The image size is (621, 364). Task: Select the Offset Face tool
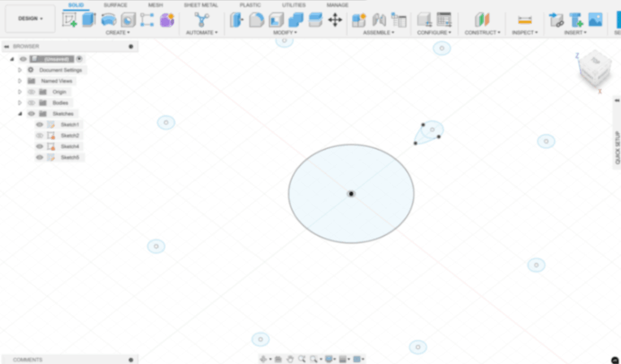[x=315, y=20]
